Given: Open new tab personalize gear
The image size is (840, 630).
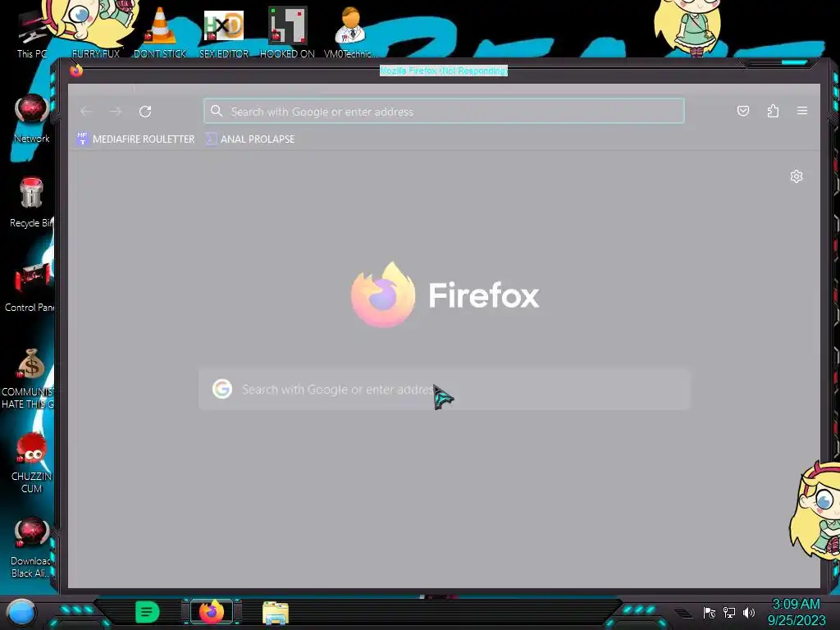Looking at the screenshot, I should click(797, 176).
